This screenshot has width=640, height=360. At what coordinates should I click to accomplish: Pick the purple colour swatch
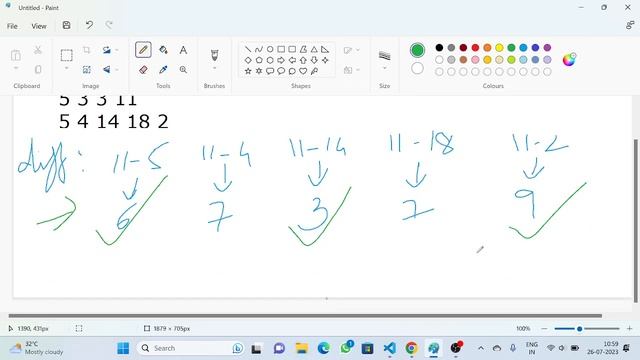coord(547,48)
